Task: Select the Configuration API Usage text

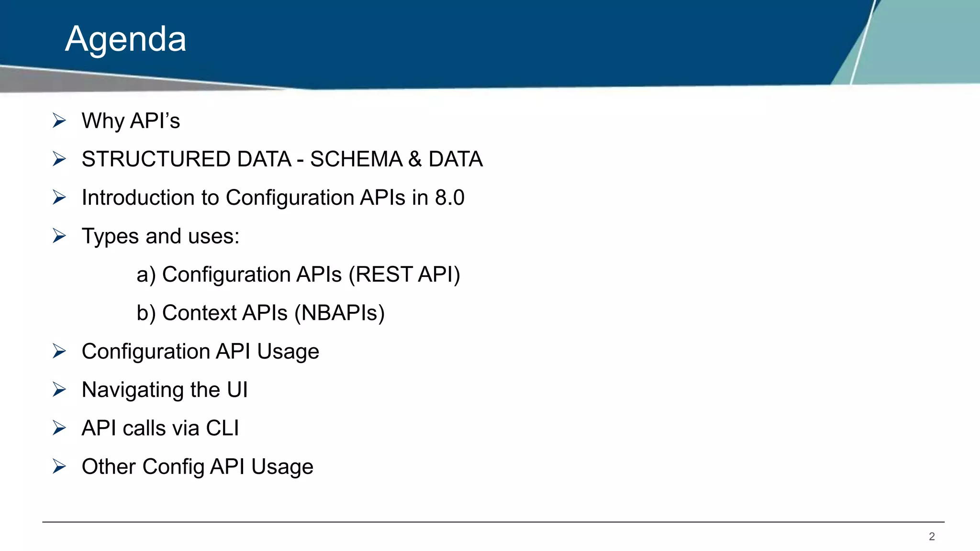Action: 200,352
